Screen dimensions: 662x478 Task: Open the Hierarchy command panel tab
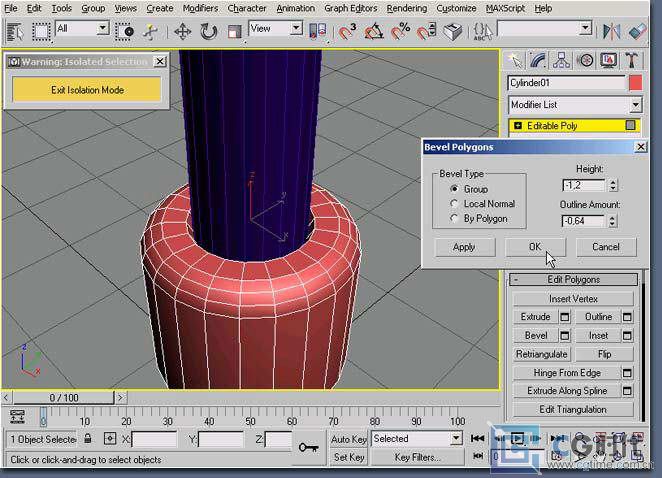pos(561,61)
